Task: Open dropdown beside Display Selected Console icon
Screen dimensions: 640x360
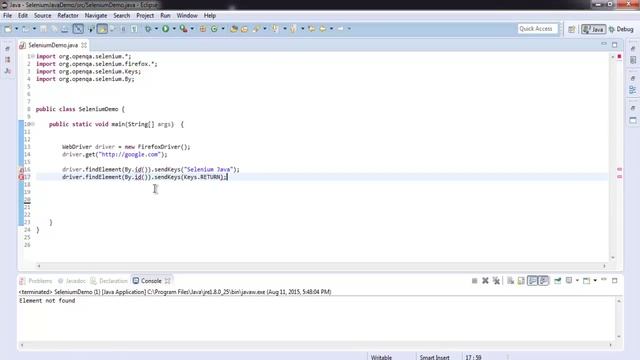Action: coord(577,280)
